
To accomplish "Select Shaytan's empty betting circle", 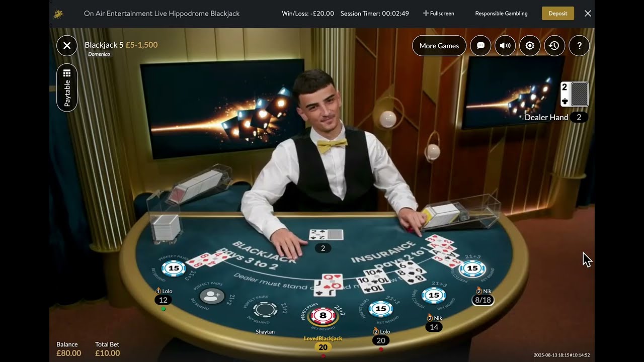I will [x=265, y=309].
